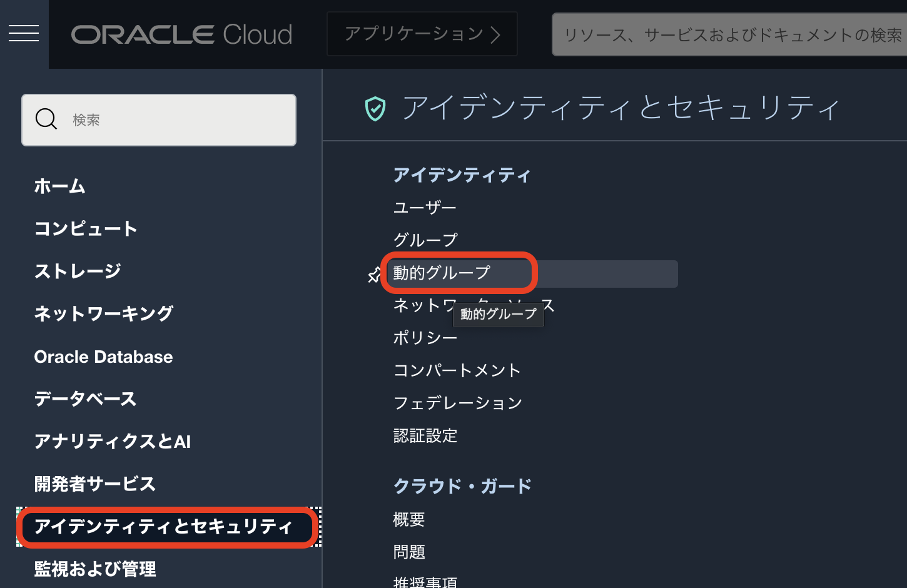Navigate to ポリシー

[425, 338]
